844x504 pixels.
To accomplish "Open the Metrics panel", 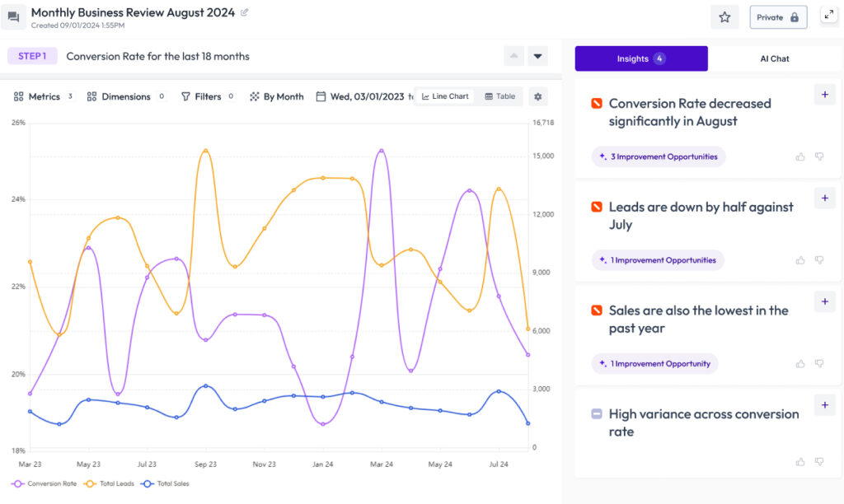I will [x=41, y=96].
